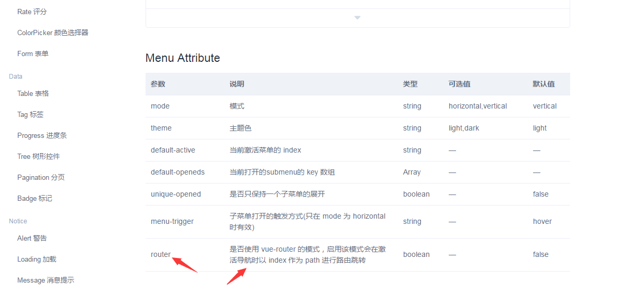The width and height of the screenshot is (644, 291).
Task: Click string type in menu-trigger row
Action: click(412, 221)
